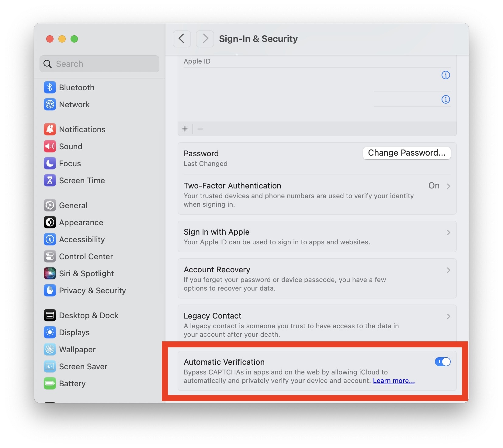Click the Change Password button

click(407, 153)
